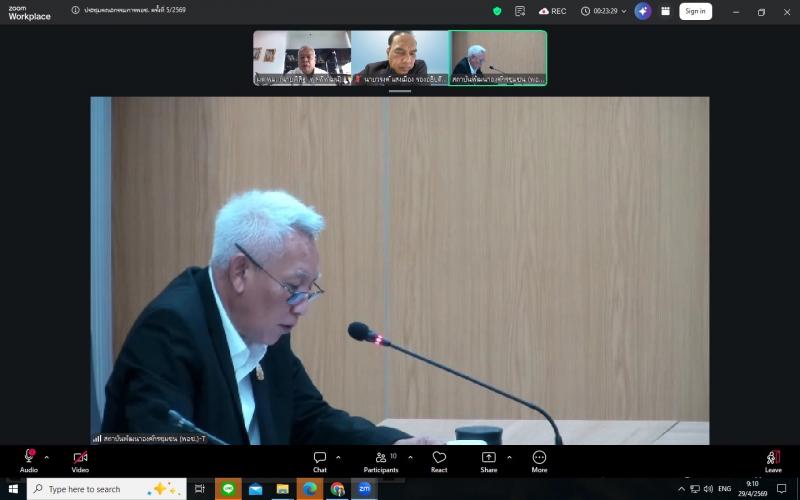Select middle participant video thumbnail
Screen dimensions: 800x500
(x=400, y=58)
